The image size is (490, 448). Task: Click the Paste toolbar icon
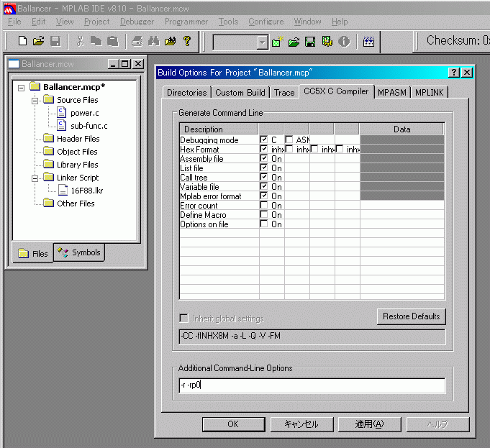[113, 41]
